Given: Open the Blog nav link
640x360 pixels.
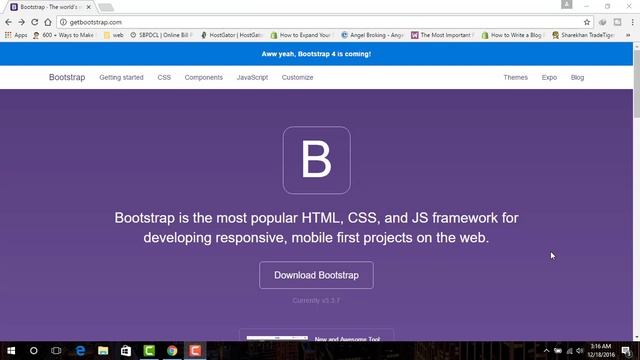Looking at the screenshot, I should click(x=577, y=77).
